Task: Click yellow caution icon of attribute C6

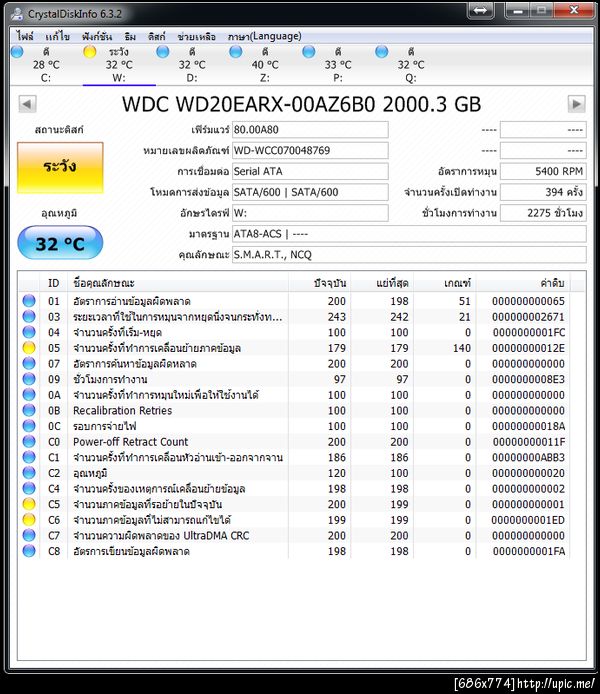Action: tap(29, 520)
